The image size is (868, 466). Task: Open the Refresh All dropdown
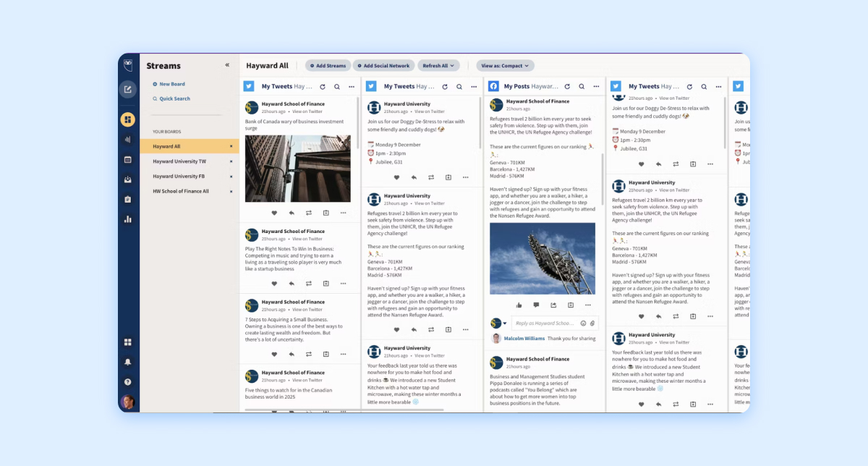coord(438,66)
